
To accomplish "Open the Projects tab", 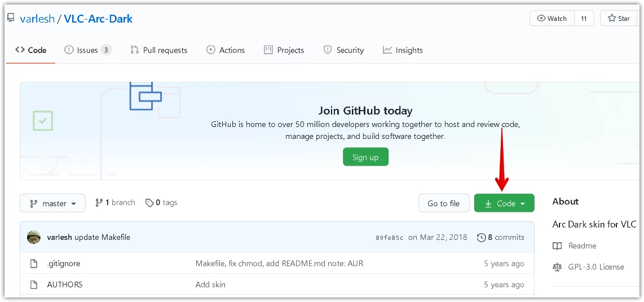I will 284,50.
